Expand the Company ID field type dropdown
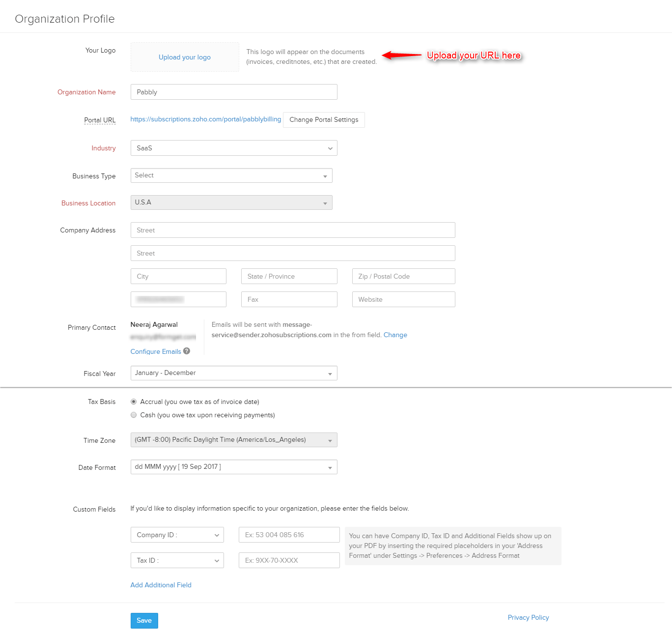Image resolution: width=672 pixels, height=634 pixels. [177, 535]
